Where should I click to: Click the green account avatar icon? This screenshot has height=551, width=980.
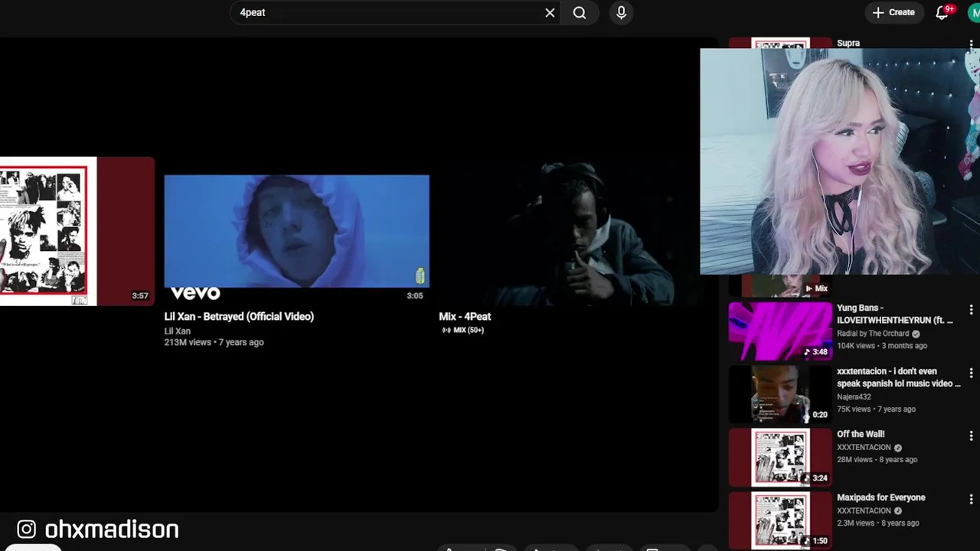coord(974,12)
